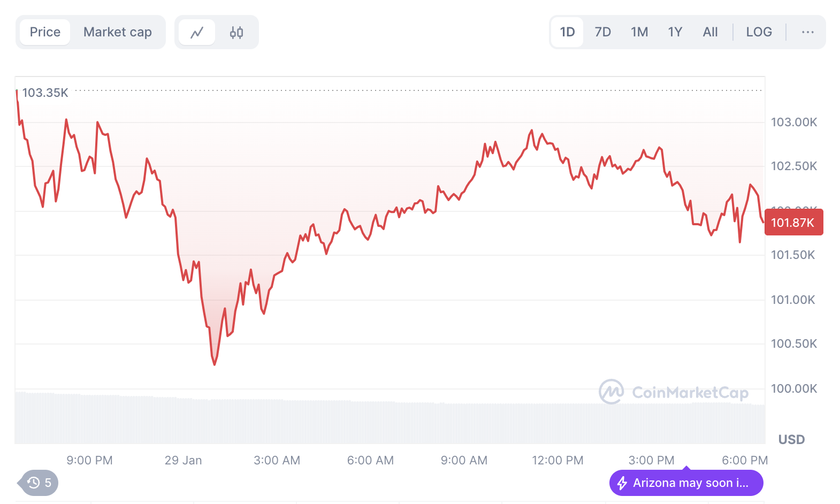This screenshot has width=840, height=504.
Task: Switch to the 7D time range
Action: point(602,32)
